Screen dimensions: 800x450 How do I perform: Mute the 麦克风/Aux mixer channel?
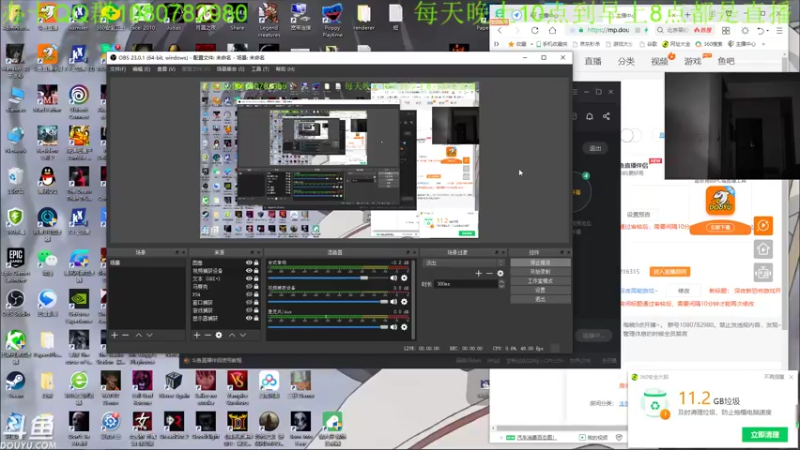[393, 327]
